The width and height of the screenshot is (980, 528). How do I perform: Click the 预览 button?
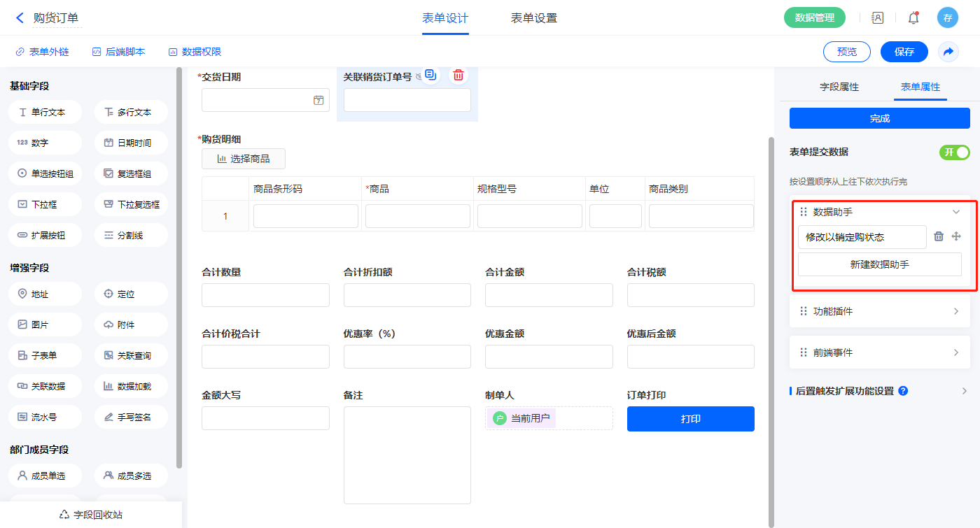click(846, 52)
